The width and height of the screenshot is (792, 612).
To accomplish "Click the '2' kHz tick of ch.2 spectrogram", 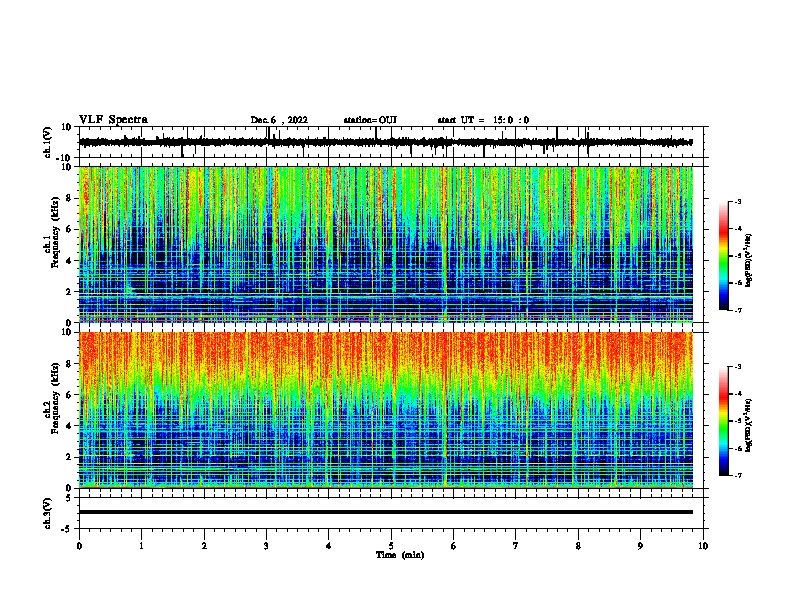I will point(69,457).
